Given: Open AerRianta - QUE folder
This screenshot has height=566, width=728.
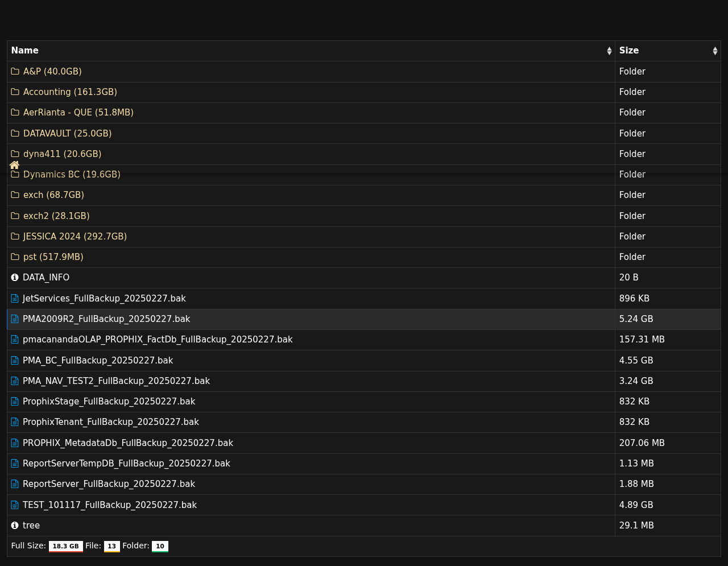Looking at the screenshot, I should coord(78,113).
